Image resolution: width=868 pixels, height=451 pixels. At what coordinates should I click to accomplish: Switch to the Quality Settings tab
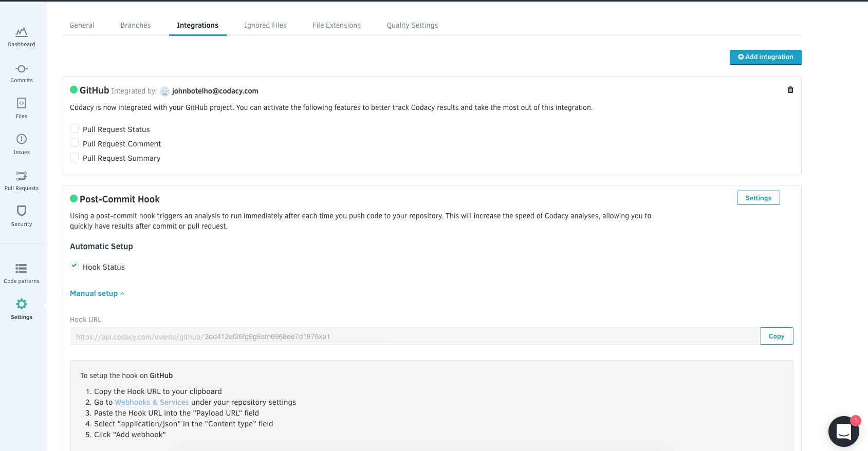pyautogui.click(x=412, y=25)
